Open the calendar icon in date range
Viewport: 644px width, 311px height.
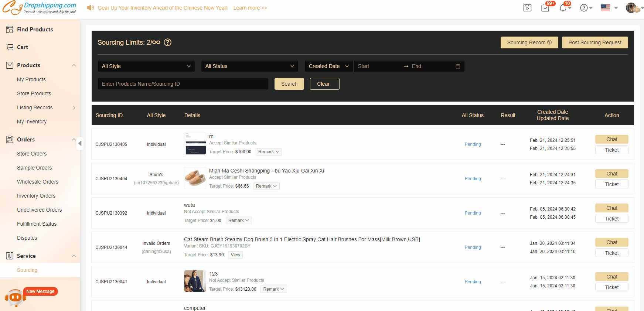tap(458, 66)
